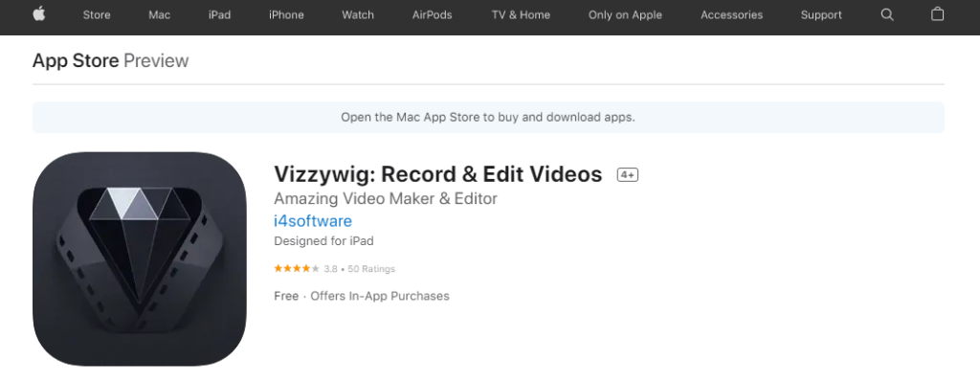Click the 50 Ratings text
Screen dimensions: 980x383
click(x=371, y=269)
